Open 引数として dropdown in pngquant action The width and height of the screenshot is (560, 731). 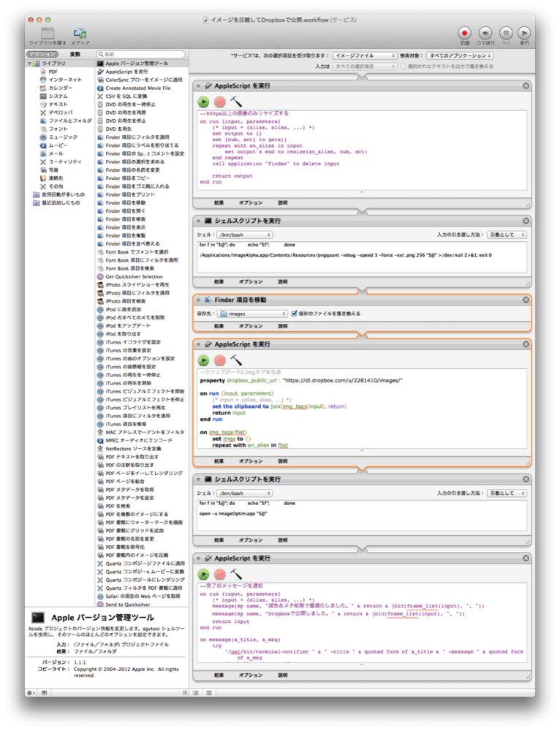point(507,235)
